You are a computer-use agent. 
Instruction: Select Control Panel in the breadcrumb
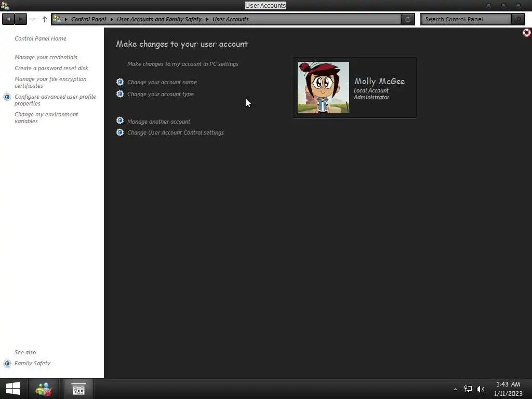click(88, 19)
